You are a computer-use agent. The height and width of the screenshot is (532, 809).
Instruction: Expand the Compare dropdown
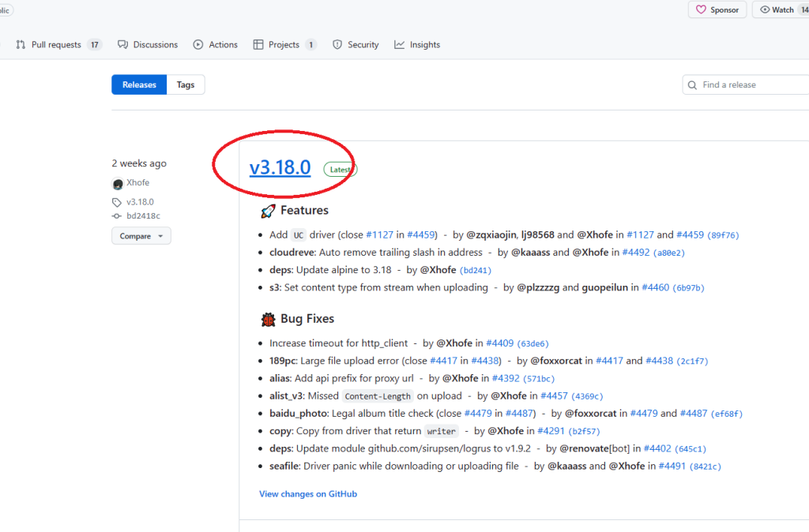(141, 236)
